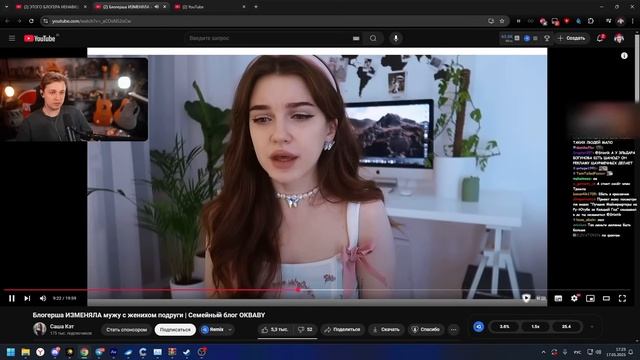The width and height of the screenshot is (640, 360).
Task: Open Yandex Browser from the taskbar
Action: coord(40,352)
